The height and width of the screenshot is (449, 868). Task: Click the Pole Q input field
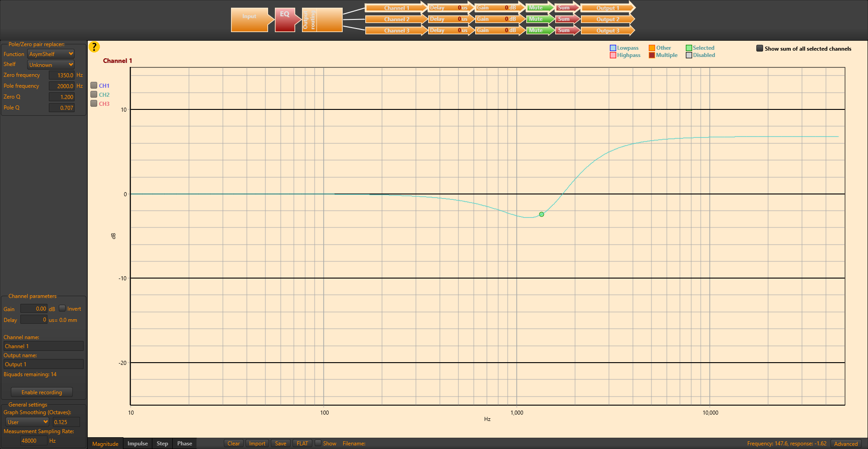pyautogui.click(x=61, y=108)
